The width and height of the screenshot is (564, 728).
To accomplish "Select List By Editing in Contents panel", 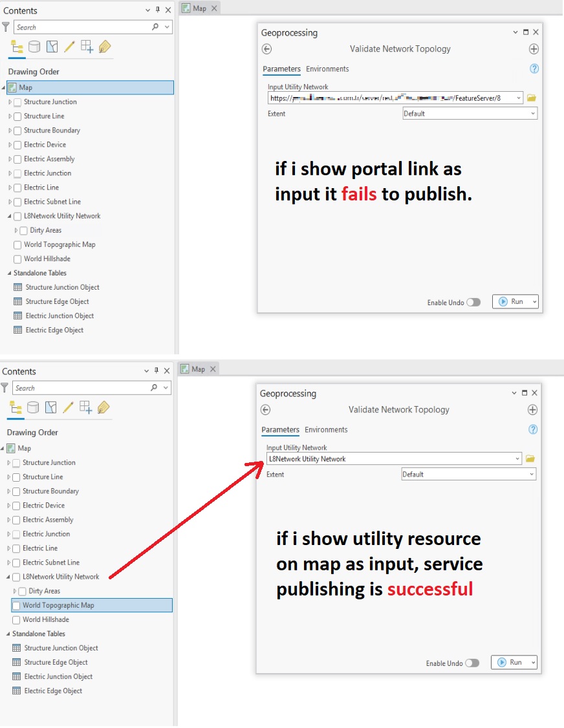I will coord(69,47).
